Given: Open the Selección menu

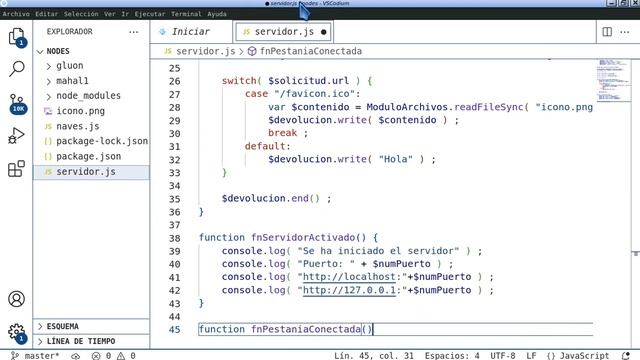Looking at the screenshot, I should pos(81,14).
